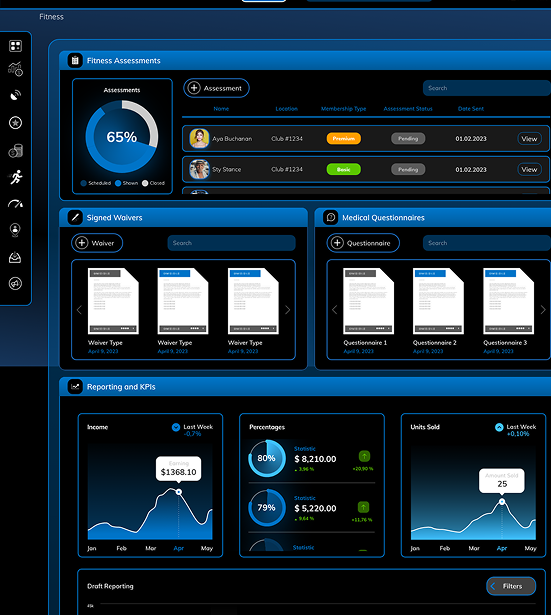Click the Units Sold chart data point marker
Viewport: 551px width, 615px height.
pos(502,502)
